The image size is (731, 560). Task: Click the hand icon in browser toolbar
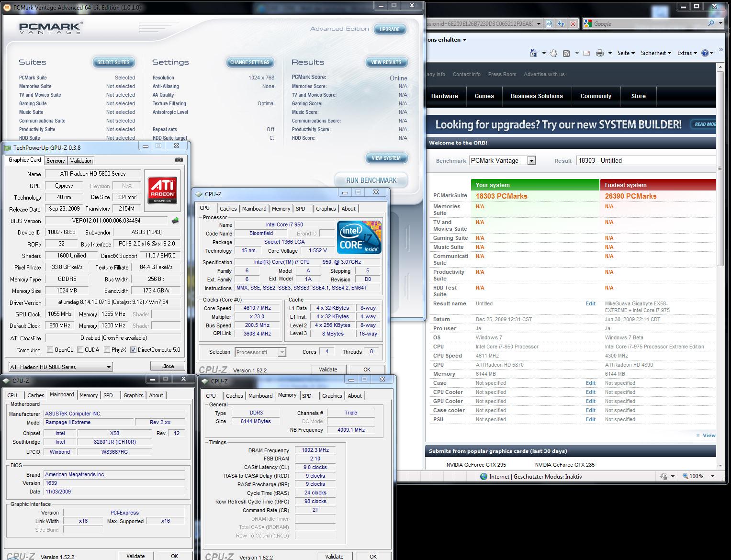coord(553,53)
